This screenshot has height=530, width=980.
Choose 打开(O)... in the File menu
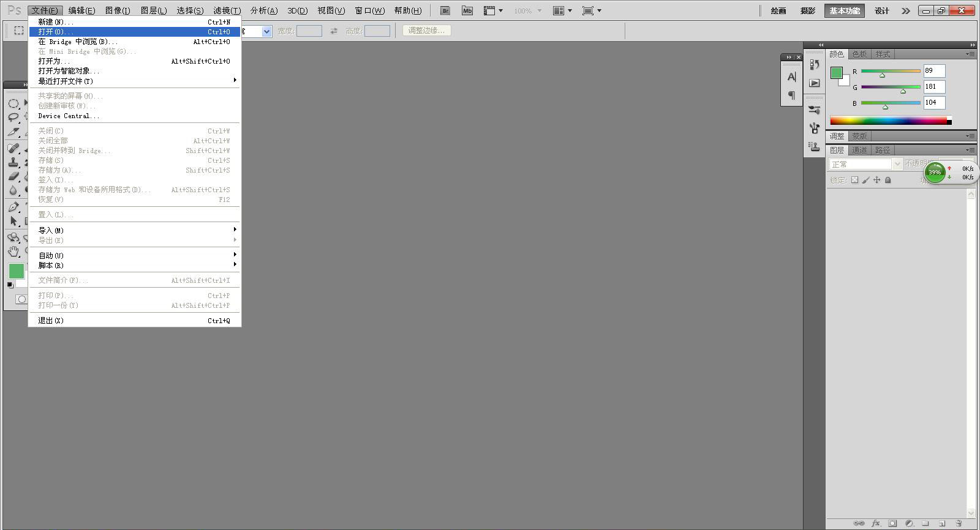click(x=135, y=31)
